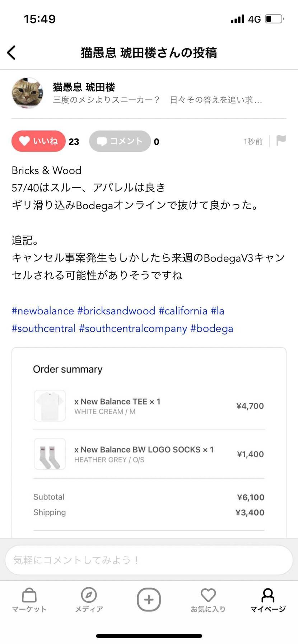The width and height of the screenshot is (298, 644).
Task: Go to the マイページ tab
Action: click(268, 600)
